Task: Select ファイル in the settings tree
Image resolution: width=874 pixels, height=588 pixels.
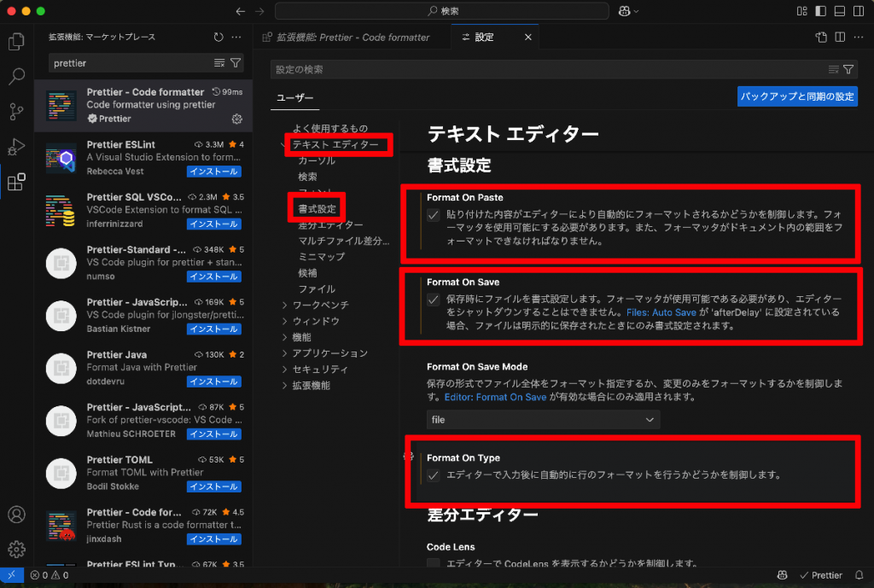Action: tap(317, 289)
